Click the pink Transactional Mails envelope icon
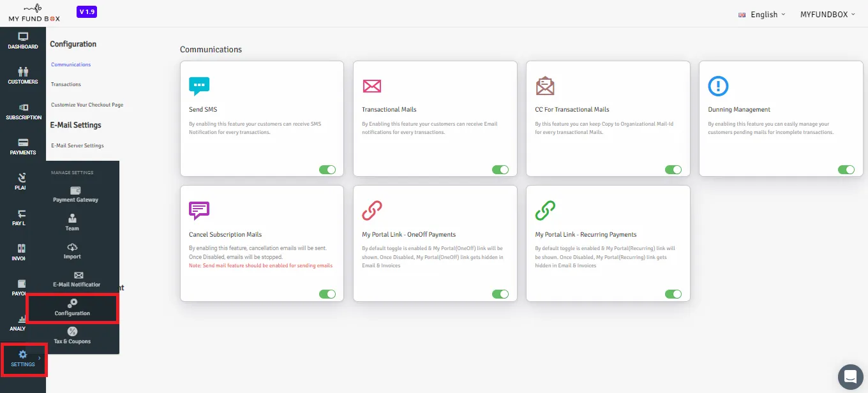The image size is (868, 393). pyautogui.click(x=371, y=86)
